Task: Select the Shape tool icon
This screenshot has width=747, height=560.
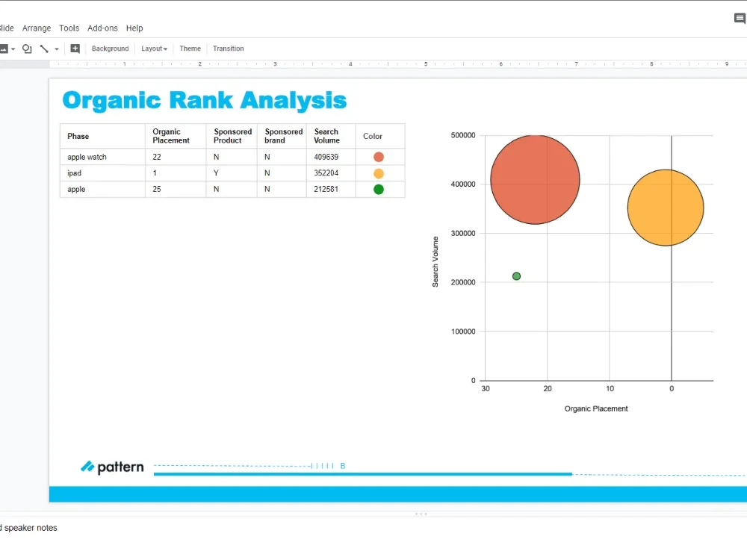Action: [27, 49]
